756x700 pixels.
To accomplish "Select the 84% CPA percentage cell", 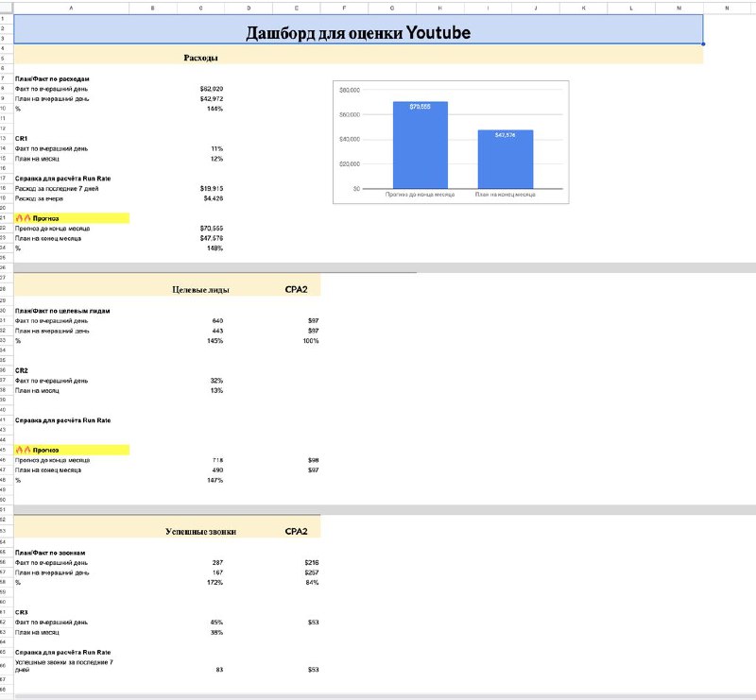I will pos(312,583).
